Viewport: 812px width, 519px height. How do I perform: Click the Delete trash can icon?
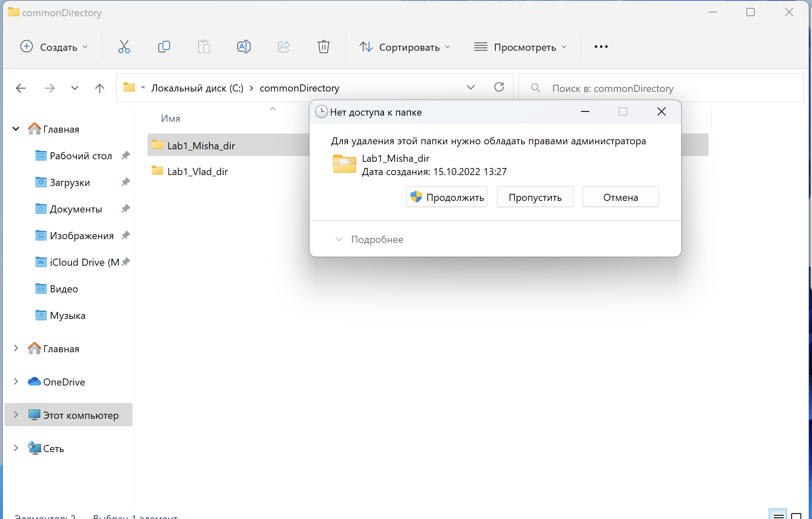click(x=323, y=47)
